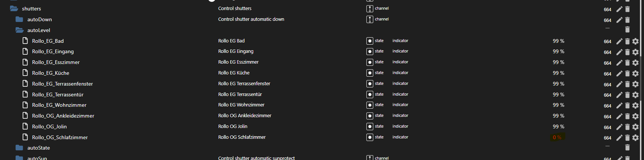Viewport: 644px width, 160px height.
Task: Expand the autoDown folder
Action: click(x=19, y=19)
